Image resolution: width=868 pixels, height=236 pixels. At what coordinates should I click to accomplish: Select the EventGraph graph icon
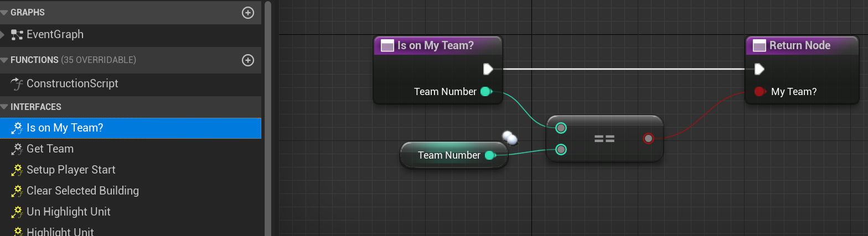17,35
